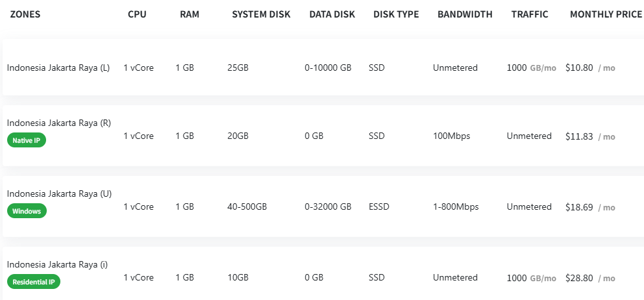
Task: Click the green Residential IP badge
Action: coord(34,282)
